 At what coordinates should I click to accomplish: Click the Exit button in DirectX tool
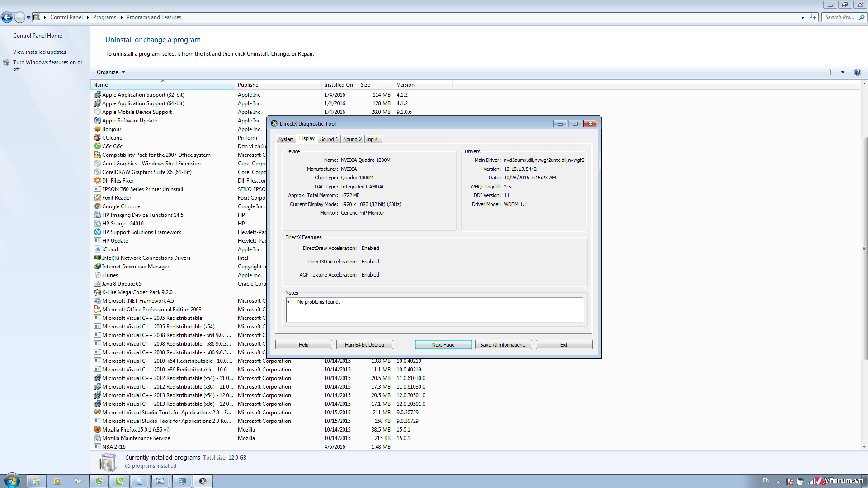click(x=564, y=345)
